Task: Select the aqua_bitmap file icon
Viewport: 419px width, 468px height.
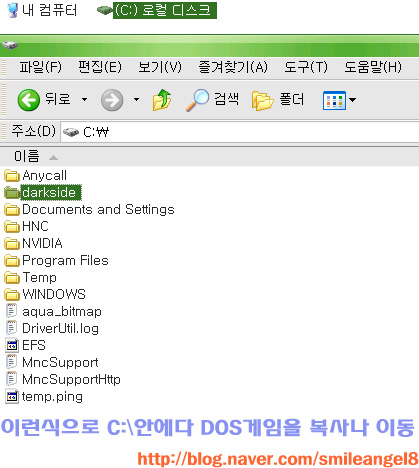Action: coord(12,311)
